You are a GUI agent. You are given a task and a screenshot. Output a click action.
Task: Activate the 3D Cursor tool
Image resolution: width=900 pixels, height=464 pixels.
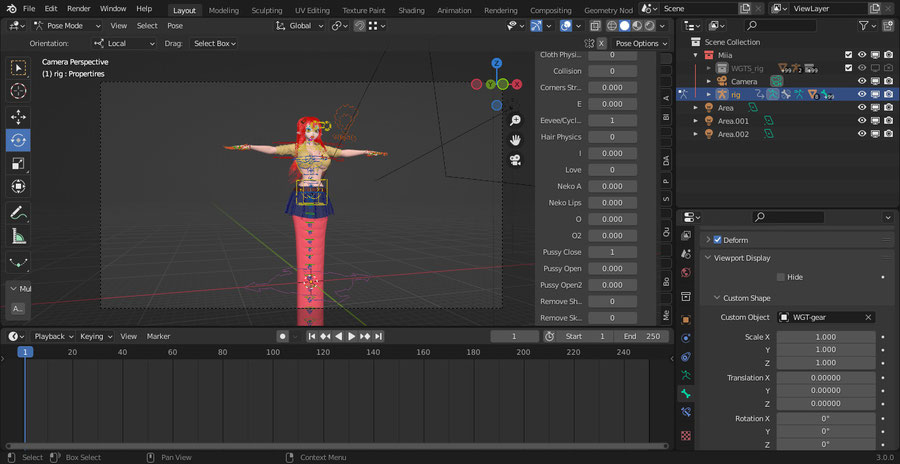tap(18, 91)
